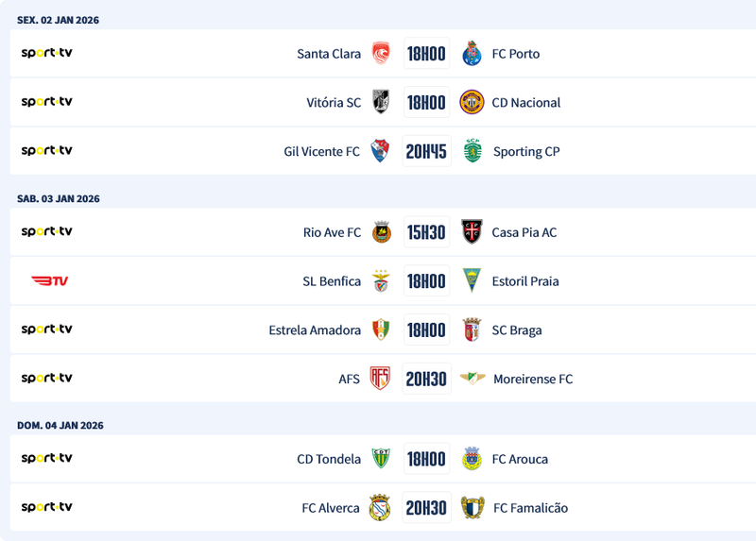Click the 20H45 kickoff time box
Viewport: 756px width, 541px height.
(x=426, y=151)
